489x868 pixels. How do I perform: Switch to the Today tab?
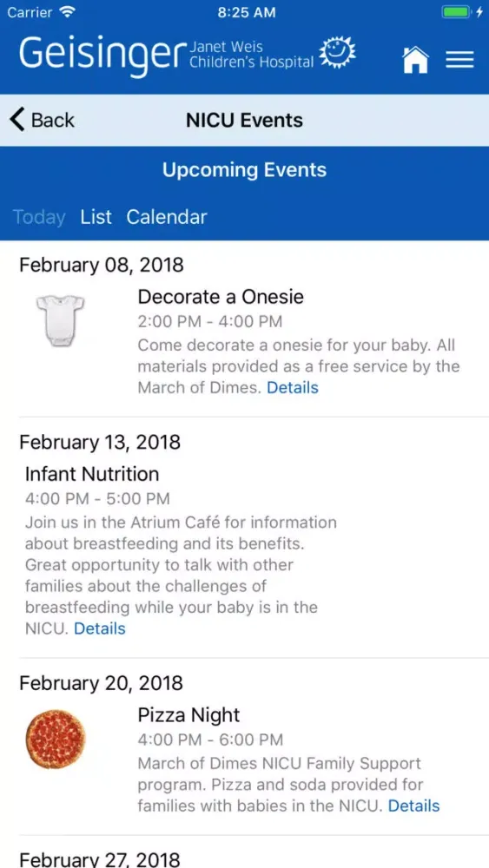pos(39,217)
